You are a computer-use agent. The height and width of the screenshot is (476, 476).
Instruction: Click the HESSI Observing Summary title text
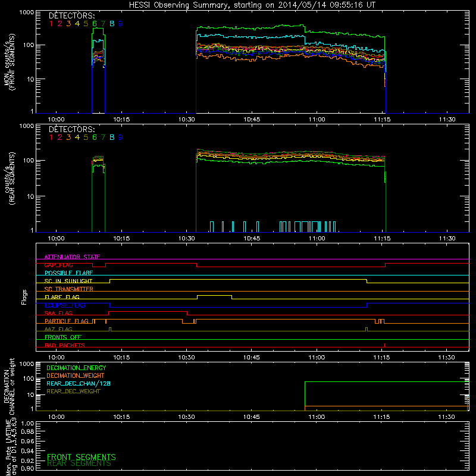(x=252, y=5)
